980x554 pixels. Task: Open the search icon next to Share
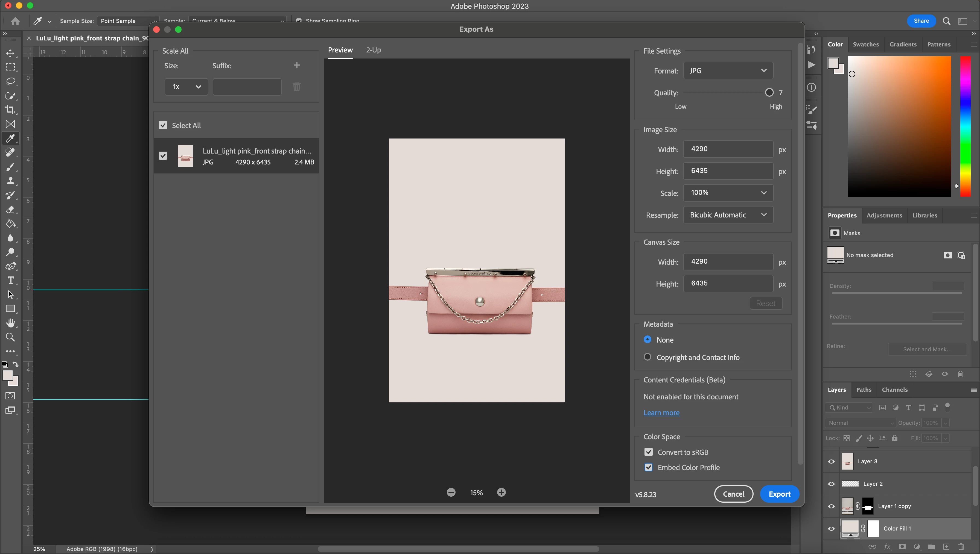click(946, 21)
